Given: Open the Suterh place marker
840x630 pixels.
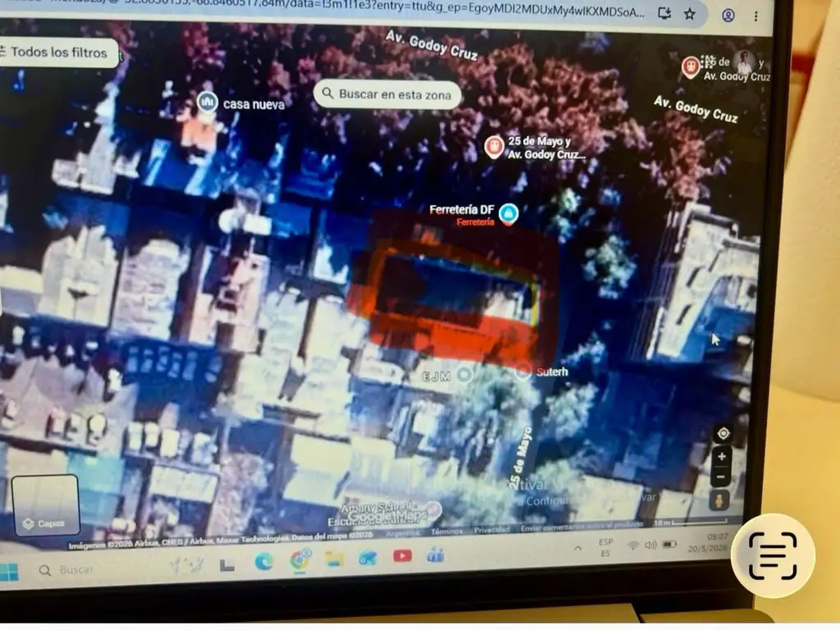Looking at the screenshot, I should click(x=523, y=371).
